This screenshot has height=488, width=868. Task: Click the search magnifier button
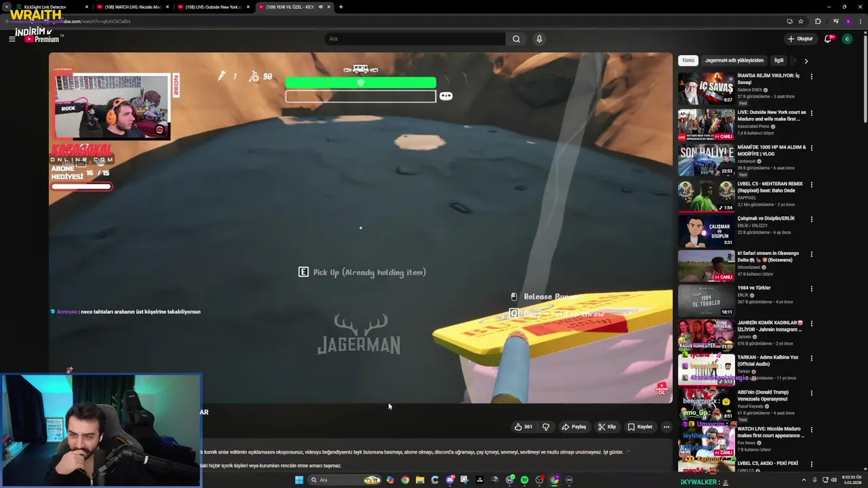coord(516,39)
